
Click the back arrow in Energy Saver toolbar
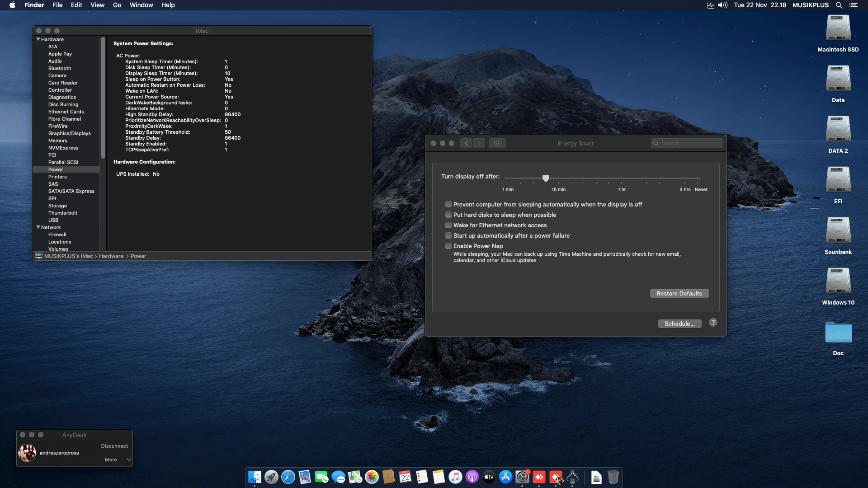click(467, 143)
